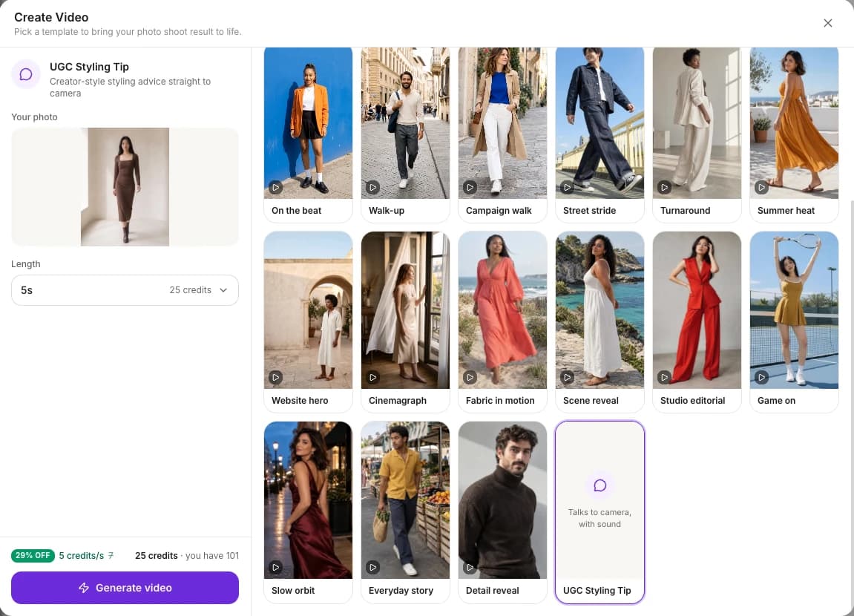The width and height of the screenshot is (854, 616).
Task: Click the UGC Styling Tip icon in left panel
Action: click(x=26, y=74)
